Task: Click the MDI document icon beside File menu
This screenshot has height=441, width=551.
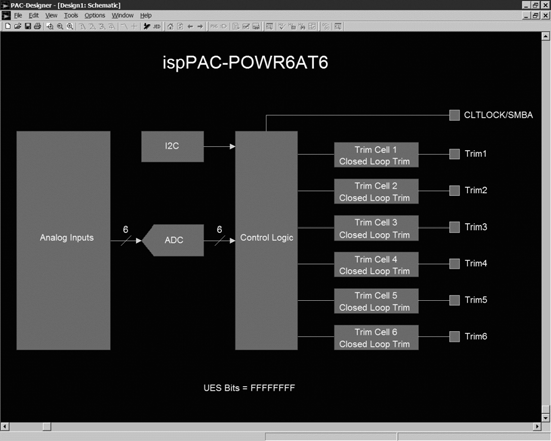Action: tap(6, 15)
